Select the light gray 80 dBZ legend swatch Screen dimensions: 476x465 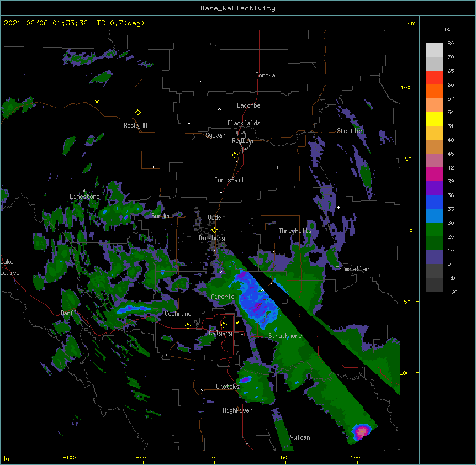pyautogui.click(x=434, y=50)
